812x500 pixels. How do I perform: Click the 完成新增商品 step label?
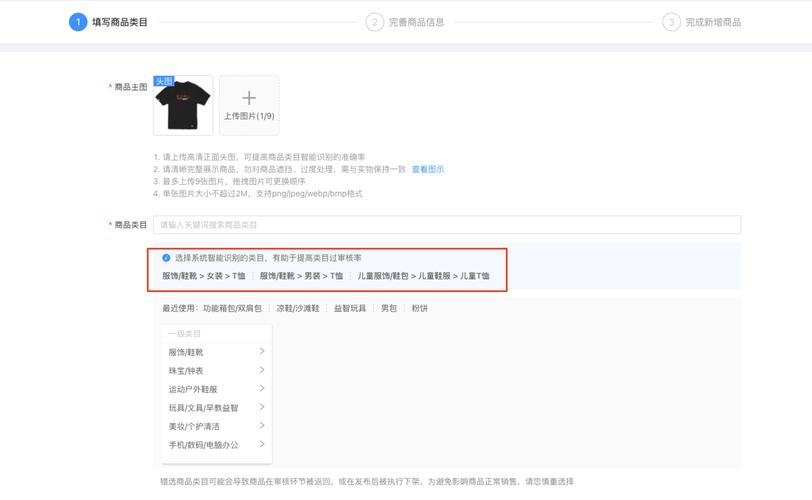point(713,22)
